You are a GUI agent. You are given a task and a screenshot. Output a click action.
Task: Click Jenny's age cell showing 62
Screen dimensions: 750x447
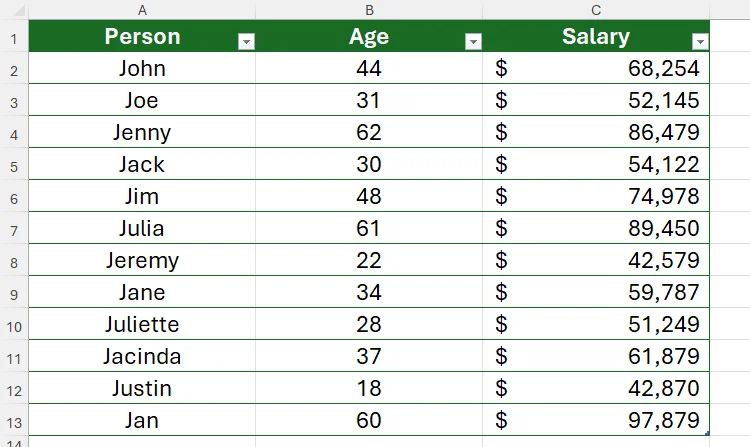click(369, 133)
